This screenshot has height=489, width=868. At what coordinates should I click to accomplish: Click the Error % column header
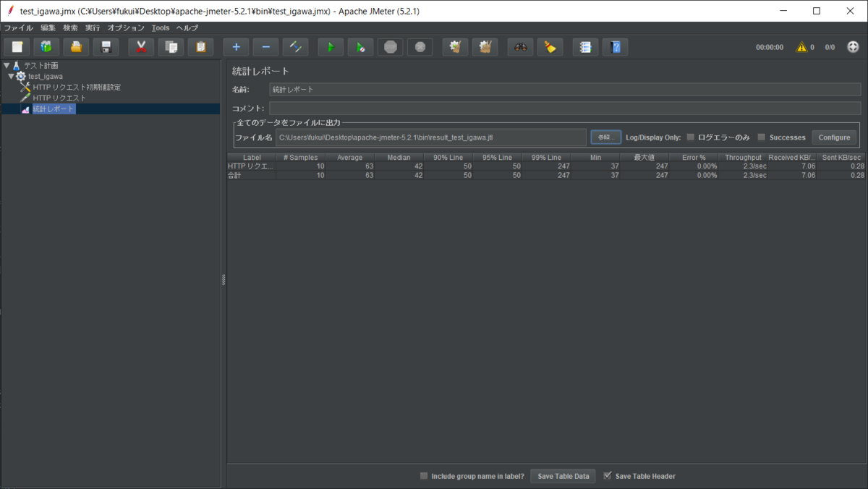click(x=694, y=157)
